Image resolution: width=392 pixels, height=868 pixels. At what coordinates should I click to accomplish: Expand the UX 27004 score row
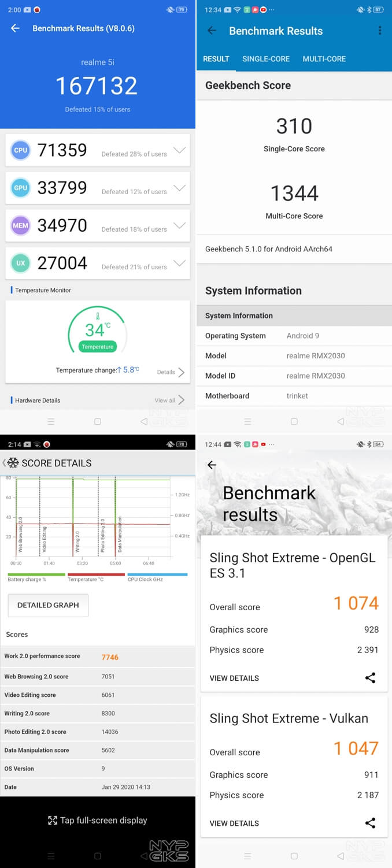179,263
